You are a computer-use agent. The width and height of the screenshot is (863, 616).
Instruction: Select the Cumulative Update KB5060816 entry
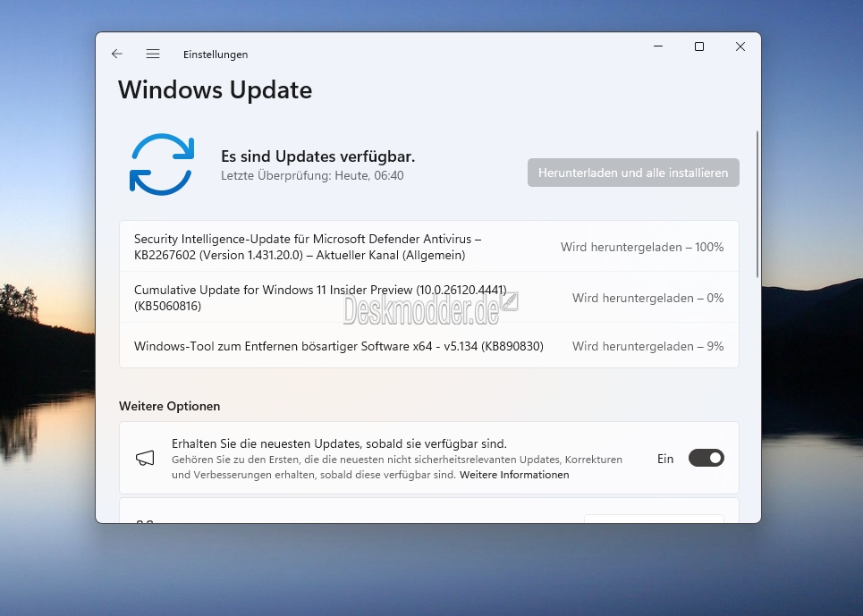428,298
